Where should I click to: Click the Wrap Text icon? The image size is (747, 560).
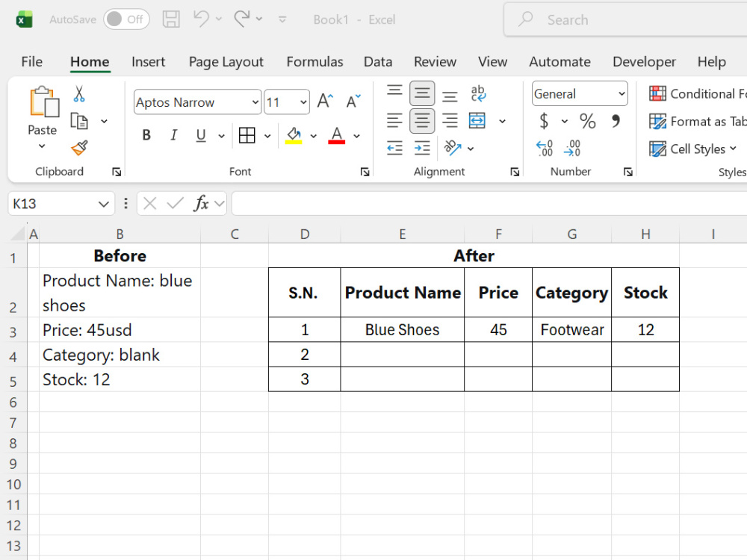pos(478,93)
